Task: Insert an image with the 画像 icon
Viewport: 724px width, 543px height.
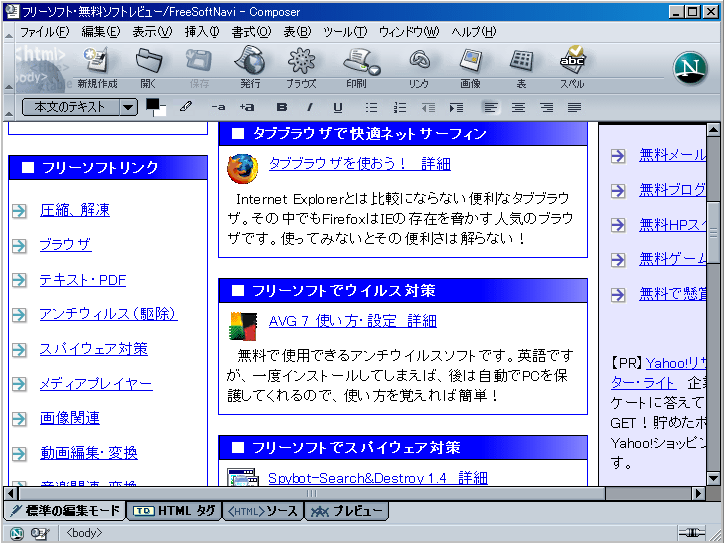Action: point(470,67)
